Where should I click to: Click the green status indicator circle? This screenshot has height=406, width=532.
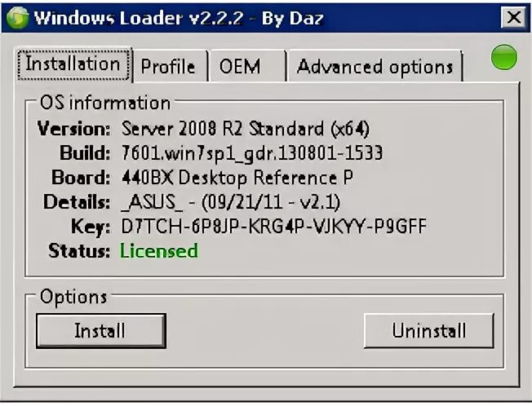[x=503, y=57]
